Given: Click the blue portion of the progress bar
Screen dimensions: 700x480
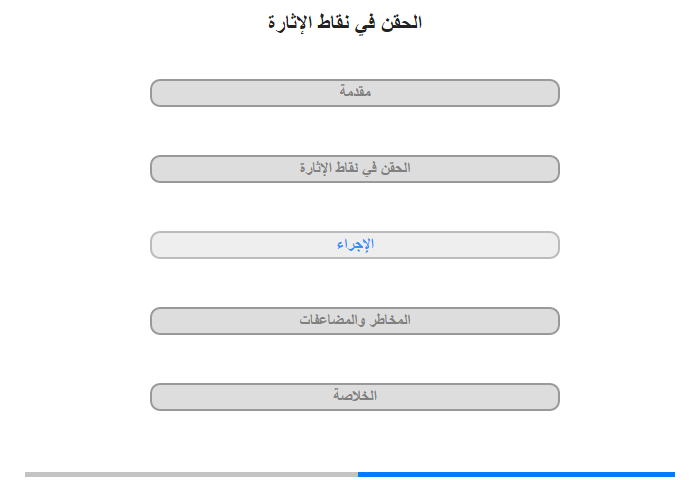Looking at the screenshot, I should 516,474.
